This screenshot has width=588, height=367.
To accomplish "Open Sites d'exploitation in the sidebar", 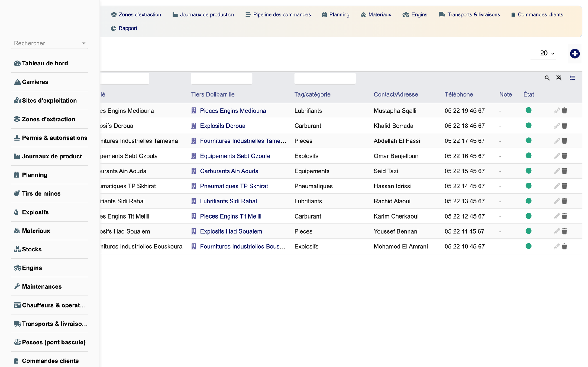I will coord(50,101).
